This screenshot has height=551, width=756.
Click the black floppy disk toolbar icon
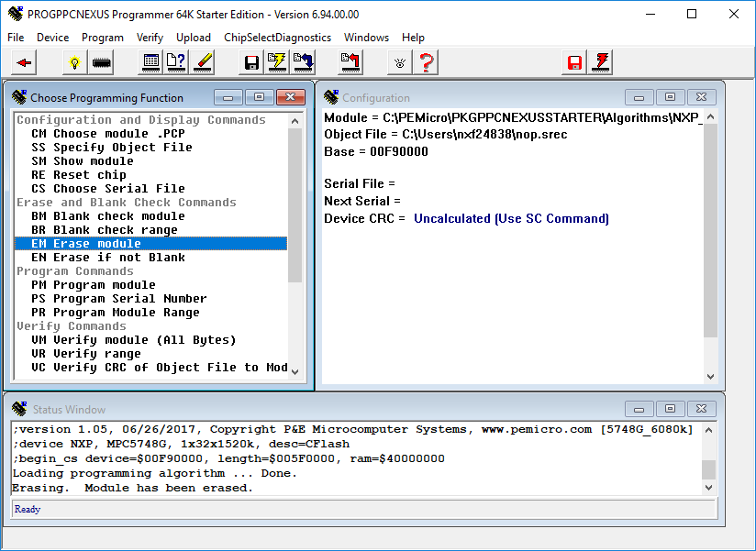click(251, 62)
